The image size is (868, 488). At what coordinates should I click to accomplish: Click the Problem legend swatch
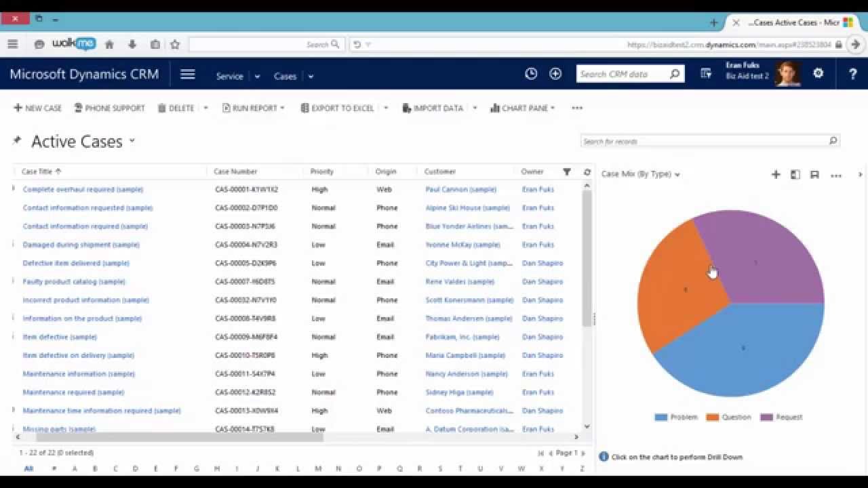point(661,418)
